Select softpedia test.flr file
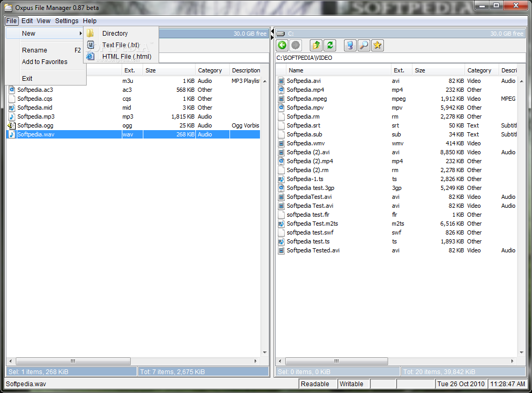532x393 pixels. [308, 215]
